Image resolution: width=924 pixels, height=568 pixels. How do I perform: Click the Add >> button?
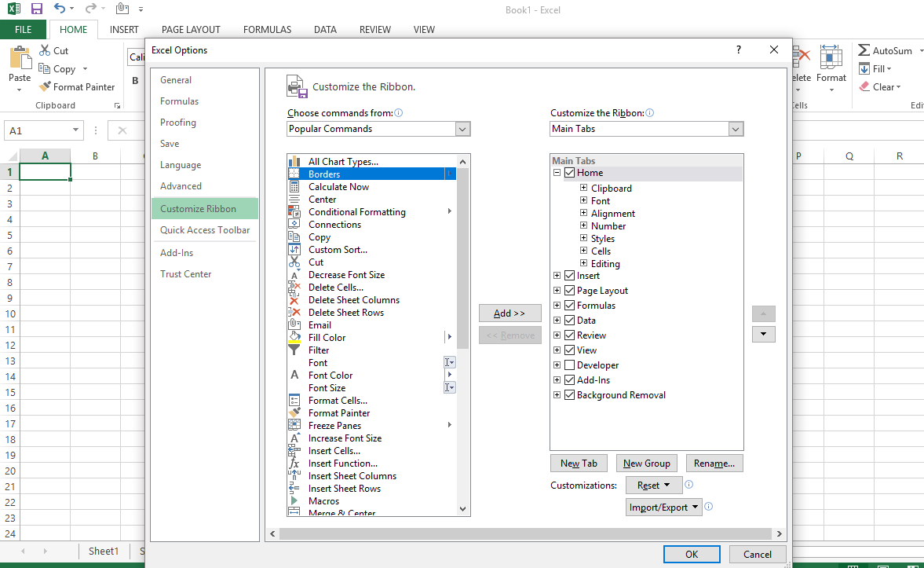[x=509, y=313]
